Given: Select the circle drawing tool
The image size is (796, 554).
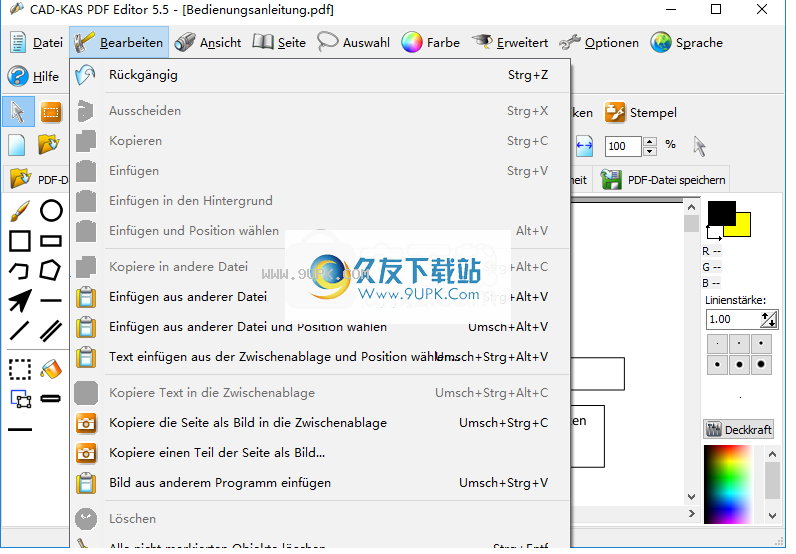Looking at the screenshot, I should [x=51, y=211].
